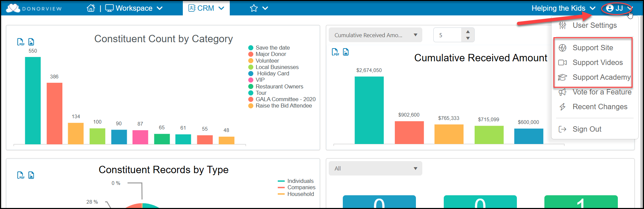Toggle Restaurant Owners legend item
The height and width of the screenshot is (209, 644).
coord(276,87)
